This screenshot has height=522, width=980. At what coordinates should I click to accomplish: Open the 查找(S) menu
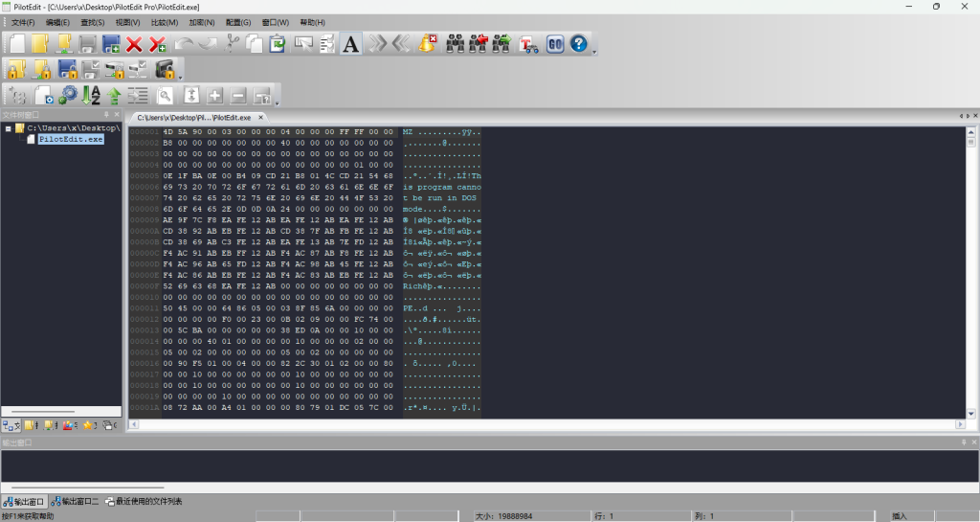(93, 22)
